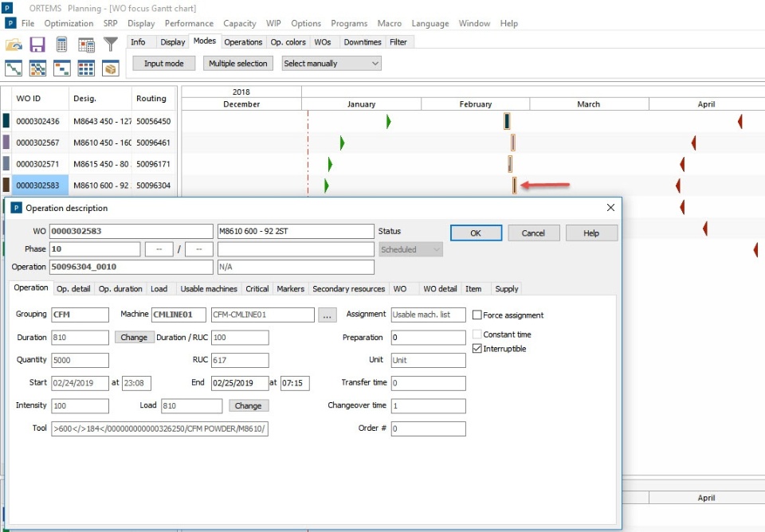Click the brown swatch of WO 0000302583
The image size is (765, 532).
[x=6, y=185]
